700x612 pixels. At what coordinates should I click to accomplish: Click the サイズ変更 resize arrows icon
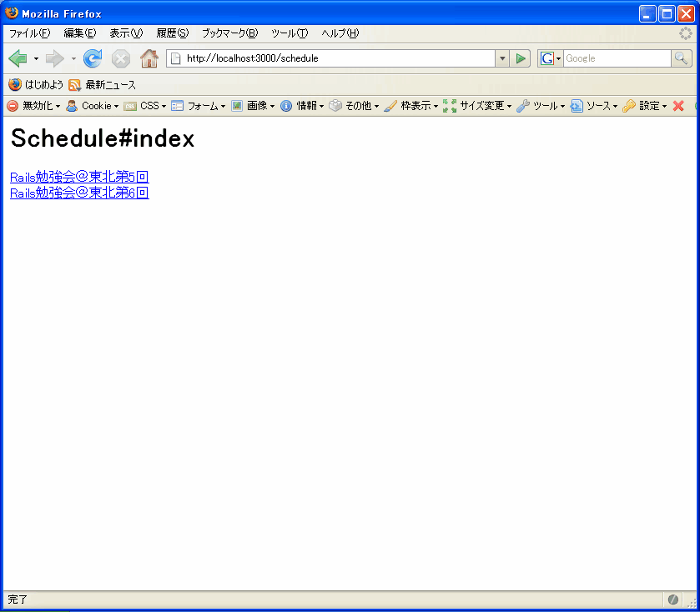(450, 106)
